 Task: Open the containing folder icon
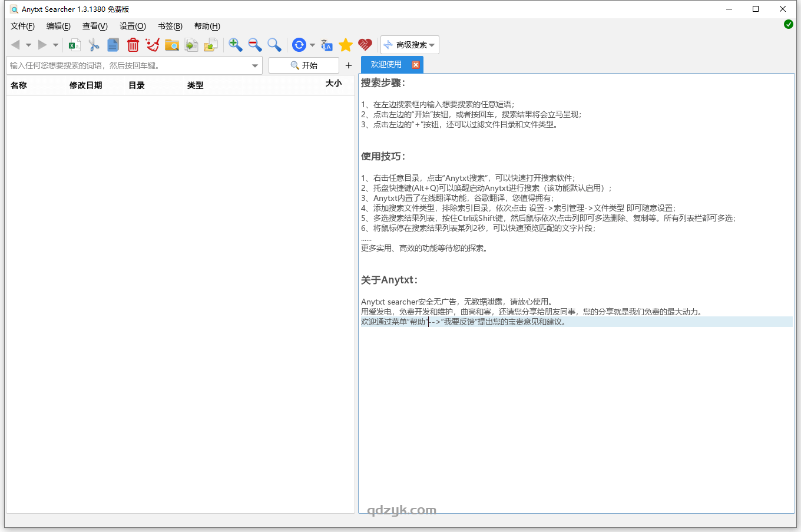click(x=171, y=44)
